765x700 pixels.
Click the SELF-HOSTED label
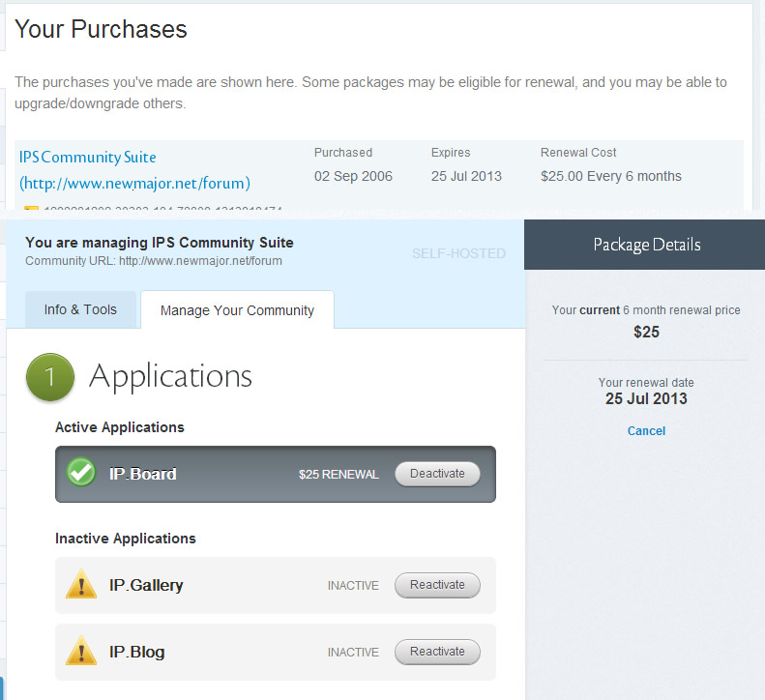click(458, 253)
